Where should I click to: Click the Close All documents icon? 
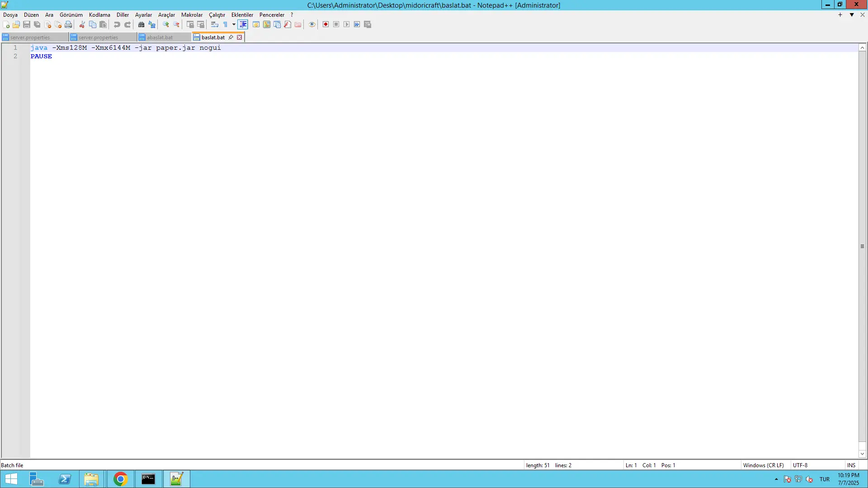pyautogui.click(x=58, y=24)
